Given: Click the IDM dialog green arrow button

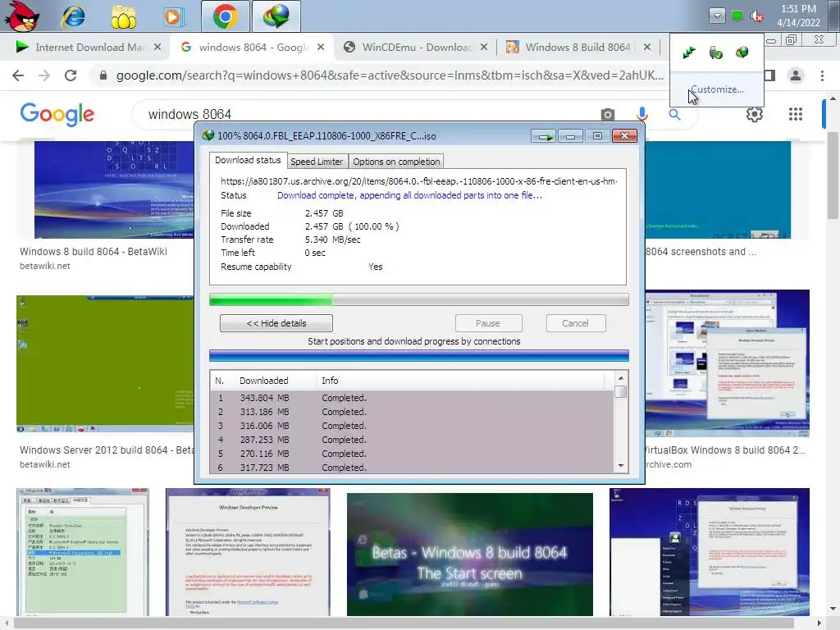Looking at the screenshot, I should point(543,136).
